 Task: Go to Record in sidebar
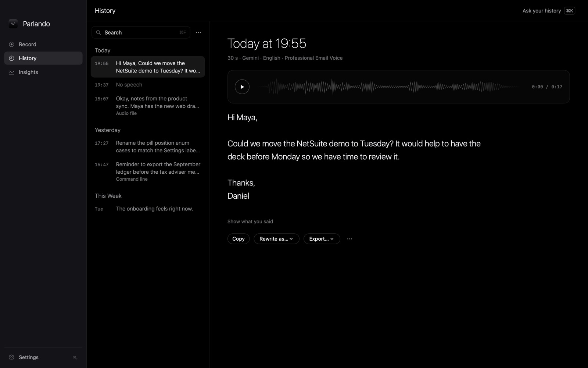pyautogui.click(x=43, y=45)
